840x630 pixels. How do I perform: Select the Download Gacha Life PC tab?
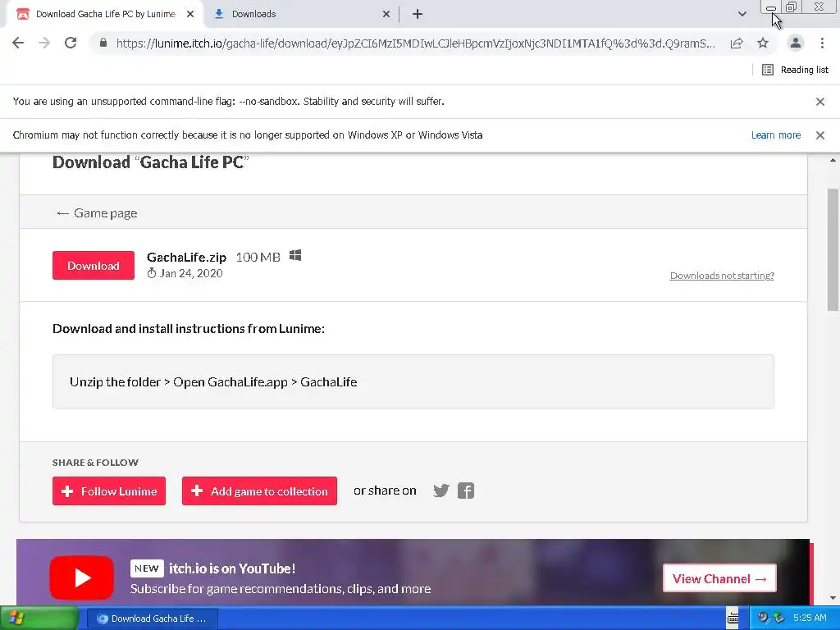[104, 14]
